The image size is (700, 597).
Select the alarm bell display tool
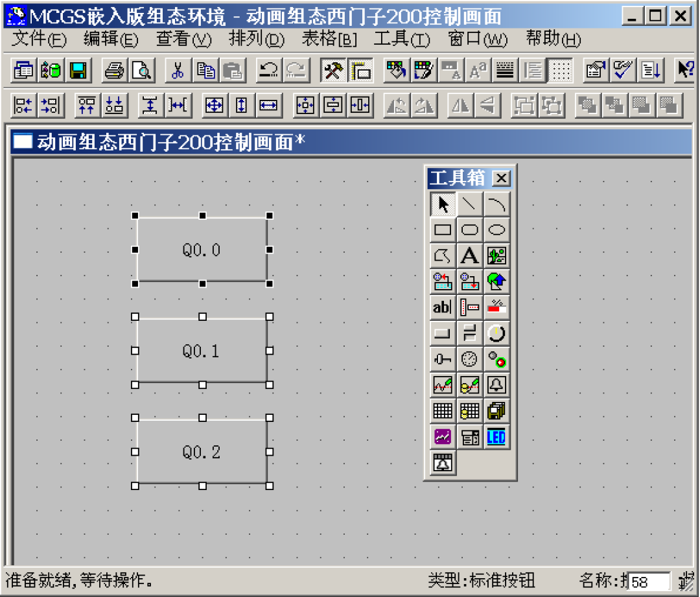click(x=496, y=385)
